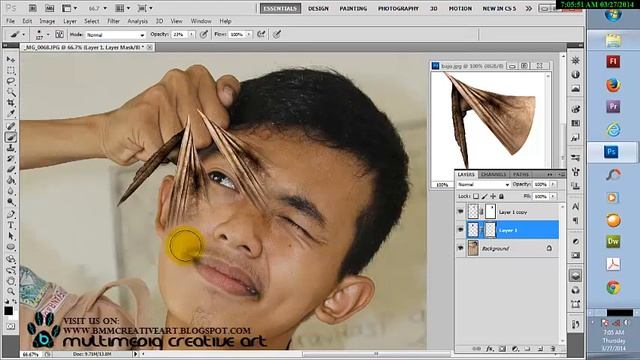Select the Move tool
640x360 pixels.
(11, 60)
